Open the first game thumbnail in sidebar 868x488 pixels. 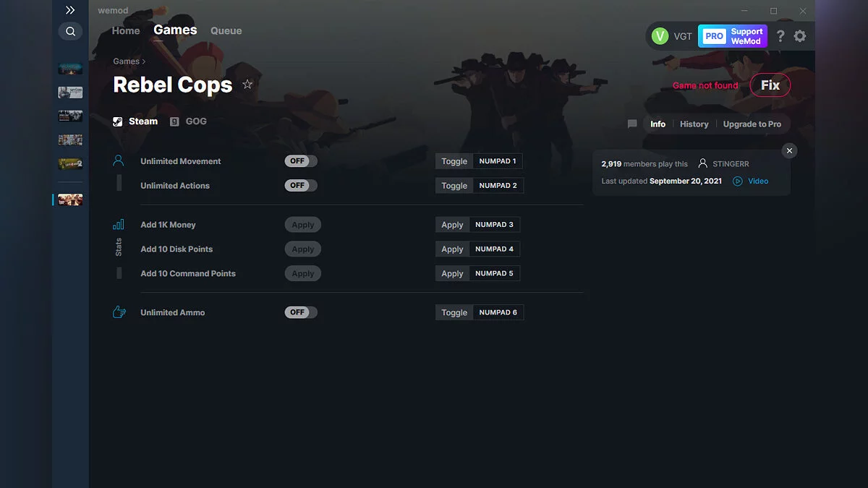[70, 69]
